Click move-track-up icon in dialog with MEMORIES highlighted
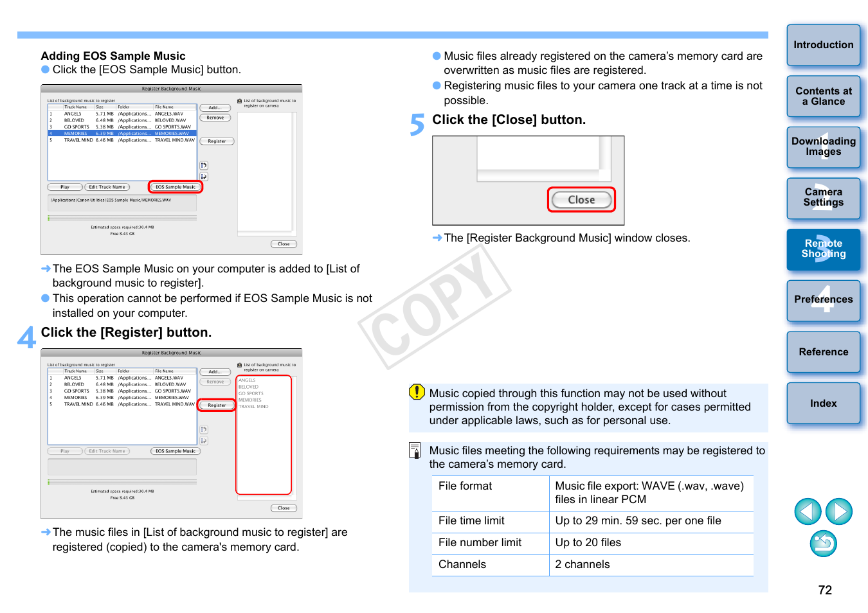The height and width of the screenshot is (613, 868). pos(204,166)
